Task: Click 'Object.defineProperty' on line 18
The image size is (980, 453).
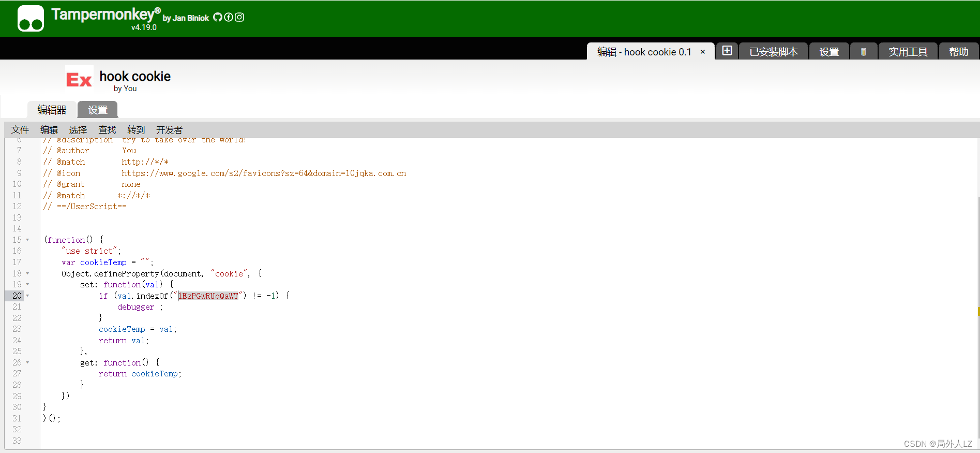Action: click(x=110, y=273)
